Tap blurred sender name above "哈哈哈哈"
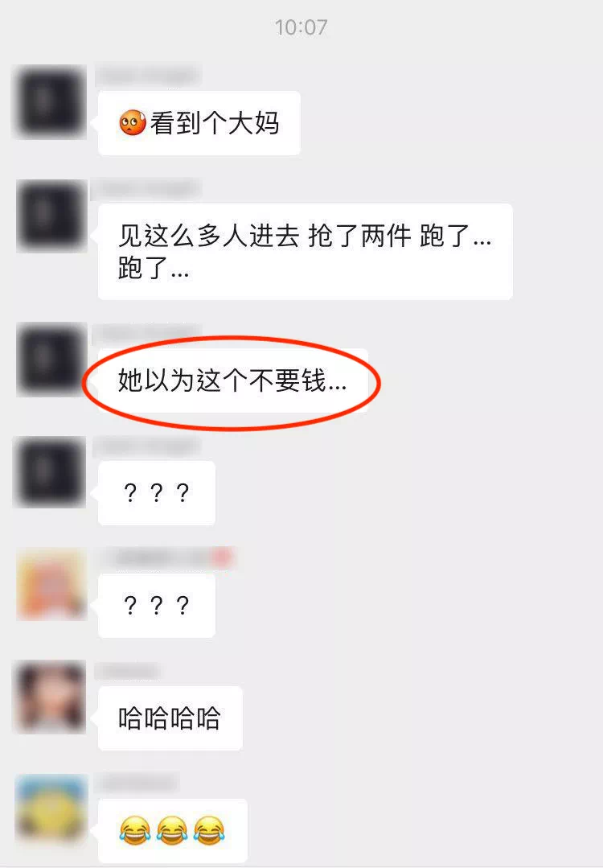Viewport: 603px width, 868px height. pos(127,672)
